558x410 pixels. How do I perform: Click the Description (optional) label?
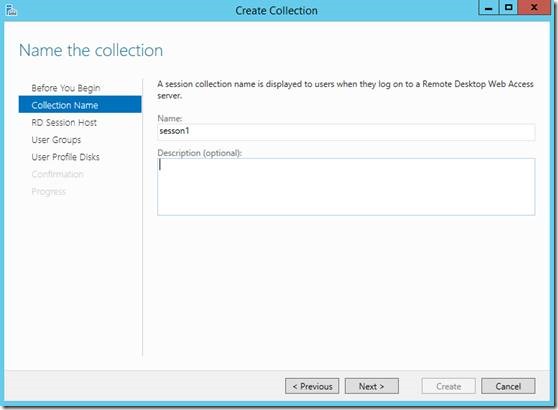pos(200,153)
